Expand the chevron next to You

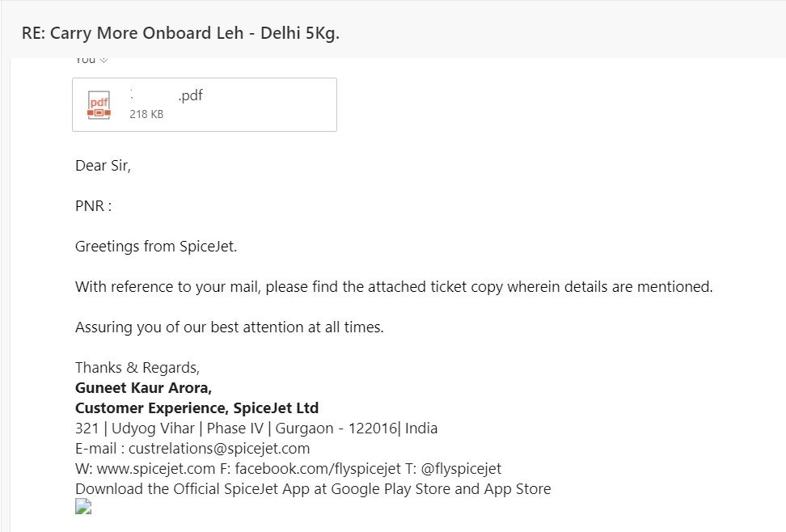pos(104,60)
